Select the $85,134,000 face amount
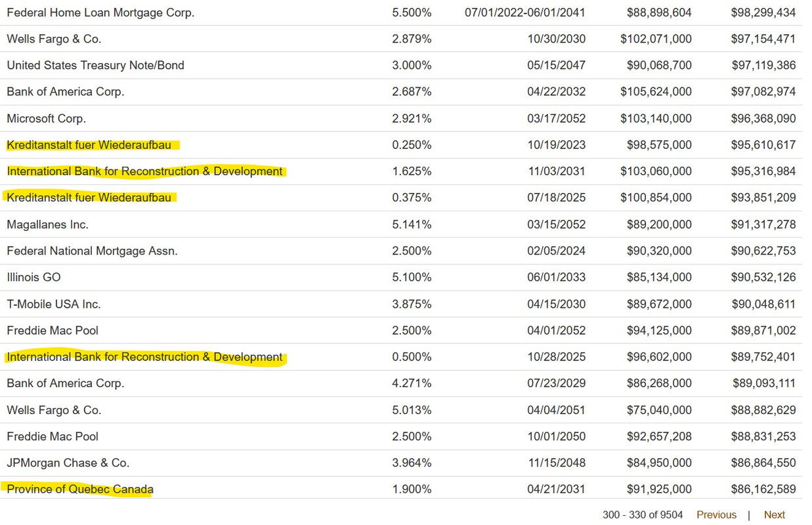This screenshot has height=525, width=812. [x=659, y=277]
